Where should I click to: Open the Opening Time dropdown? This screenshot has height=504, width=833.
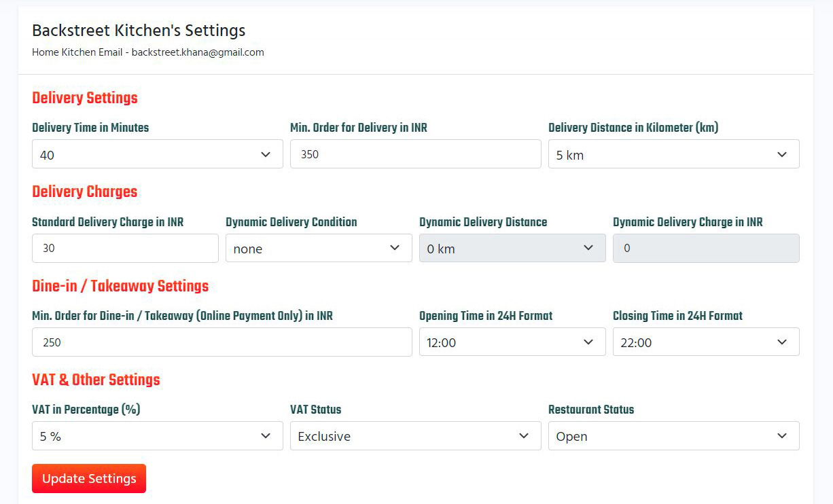point(512,342)
